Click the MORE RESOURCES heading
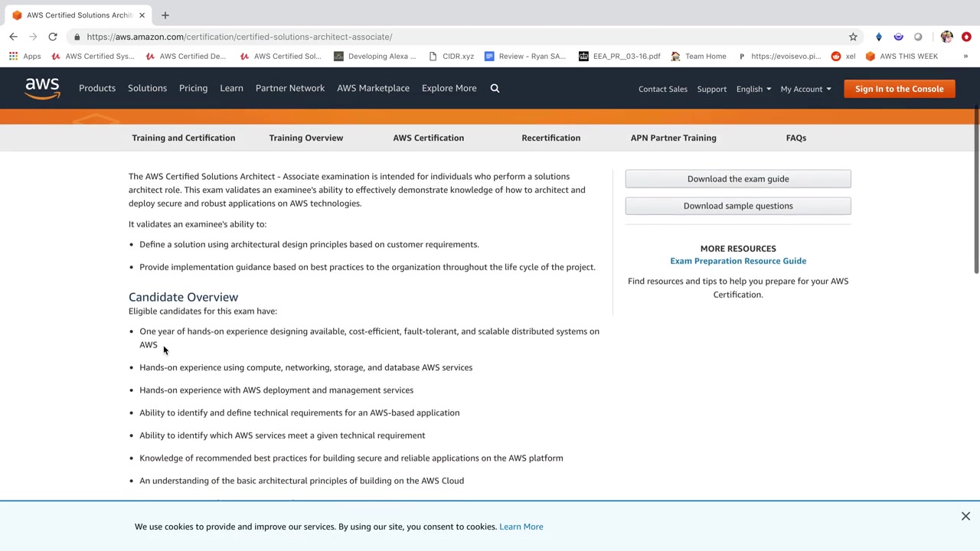The width and height of the screenshot is (980, 551). [x=738, y=249]
